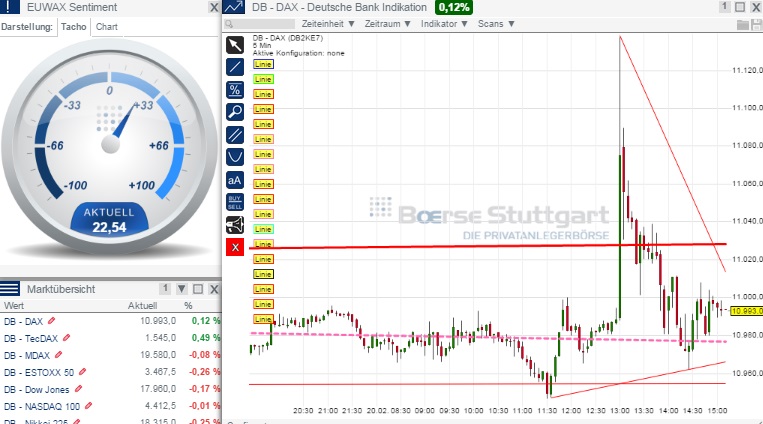
Task: Open the Marktübersicht triangle dropdown menu
Action: tap(182, 289)
